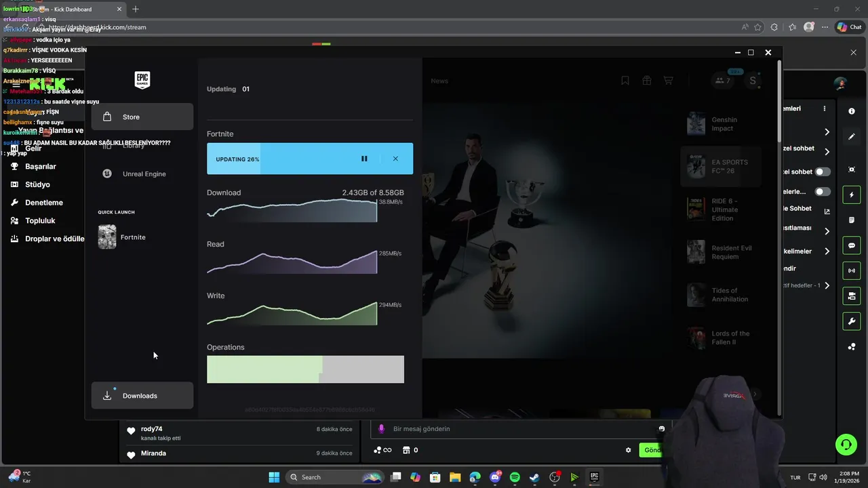Open Spotify from the taskbar
This screenshot has height=488, width=868.
coord(515,477)
